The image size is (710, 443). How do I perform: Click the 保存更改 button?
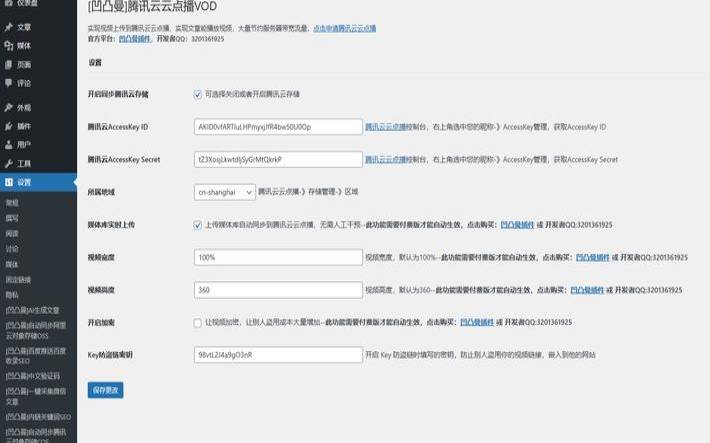(x=106, y=390)
